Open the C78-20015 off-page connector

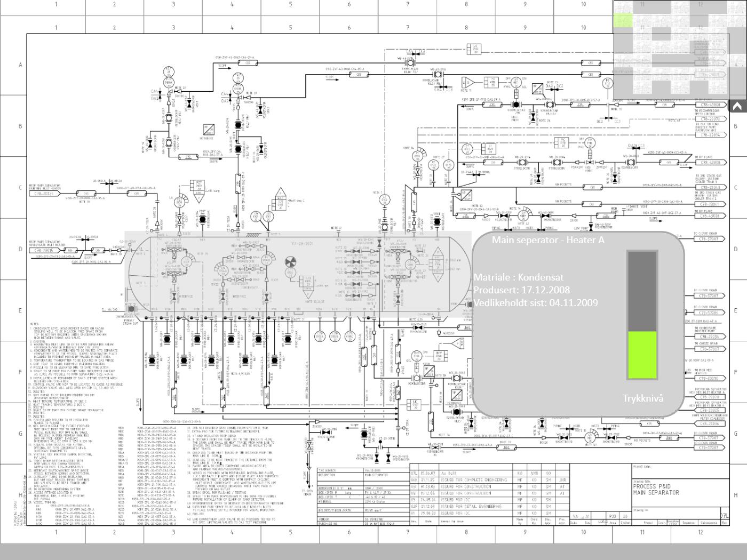click(x=45, y=250)
